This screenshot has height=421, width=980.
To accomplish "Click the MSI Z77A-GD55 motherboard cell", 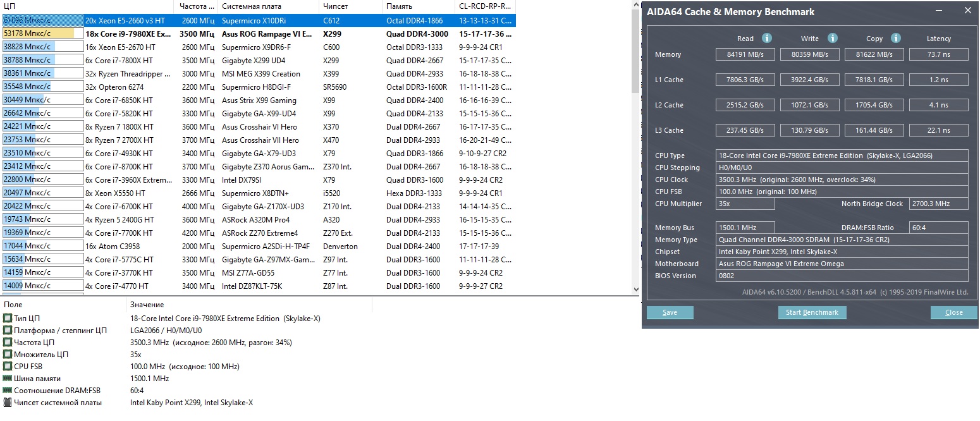I will [x=248, y=272].
